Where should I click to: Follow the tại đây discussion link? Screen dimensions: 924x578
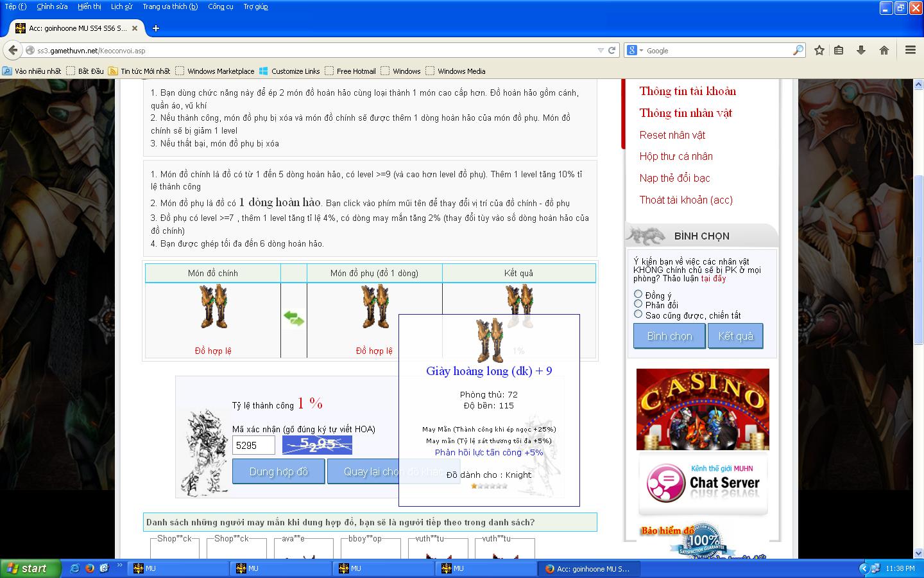(713, 279)
